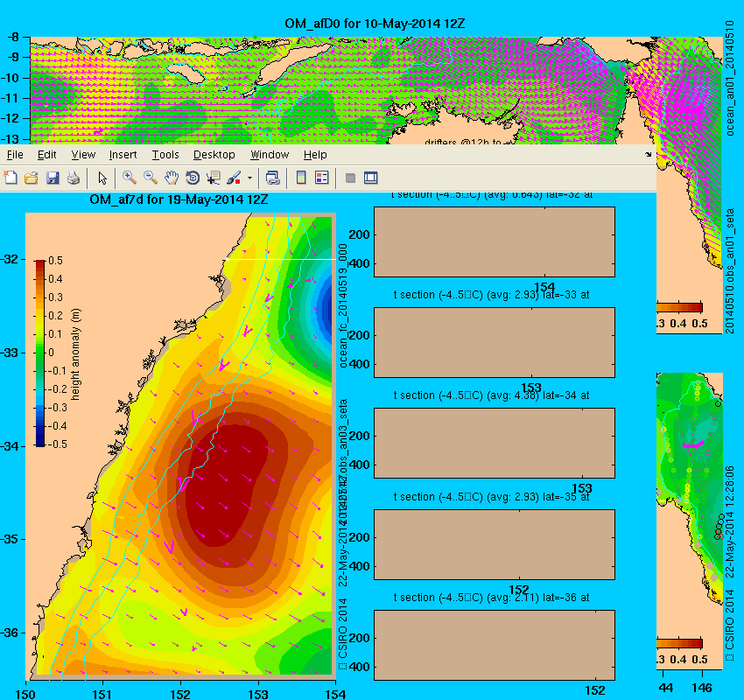Open the Window menu
This screenshot has width=744, height=700.
pyautogui.click(x=270, y=155)
